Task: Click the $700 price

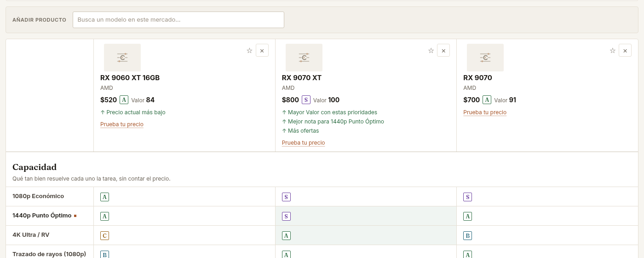Action: coord(471,100)
